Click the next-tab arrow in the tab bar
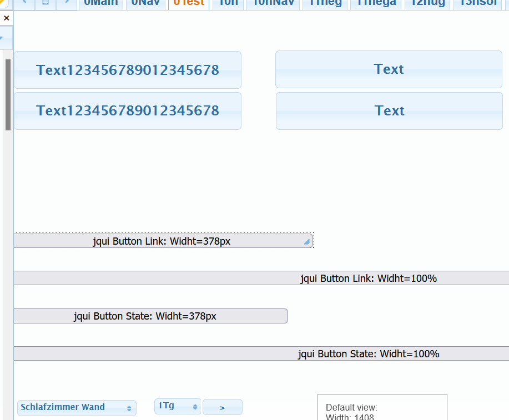The width and height of the screenshot is (509, 420). [67, 3]
